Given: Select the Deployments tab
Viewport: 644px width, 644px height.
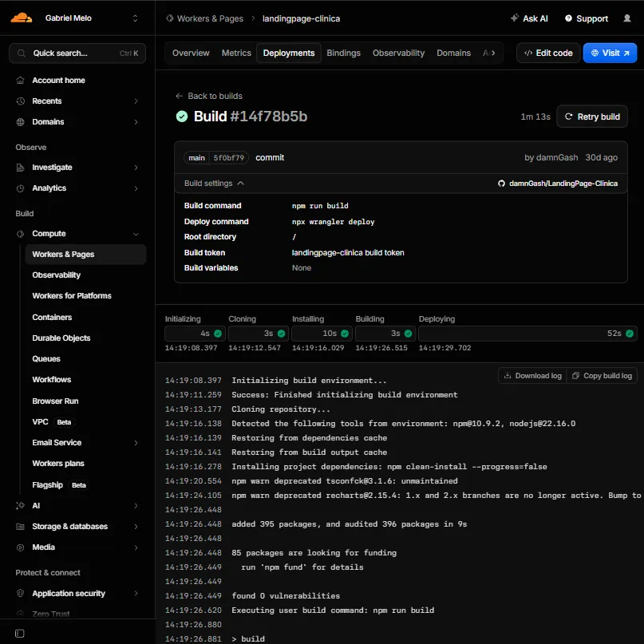Looking at the screenshot, I should (x=289, y=53).
